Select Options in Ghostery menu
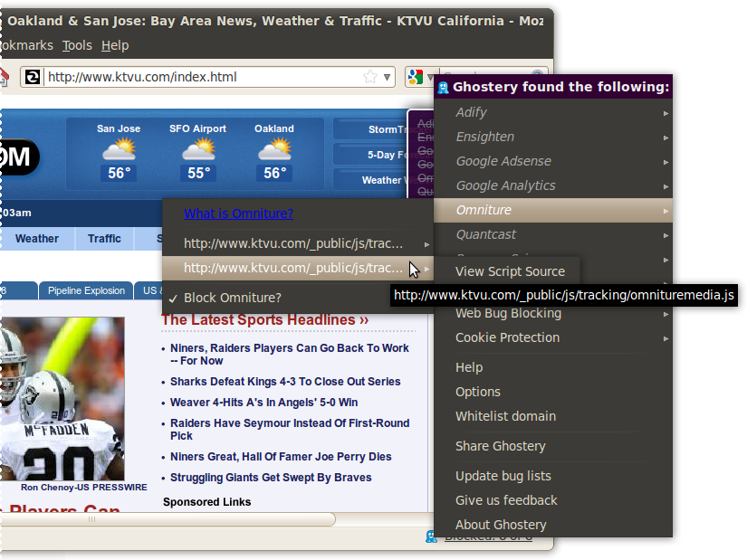 (x=553, y=392)
